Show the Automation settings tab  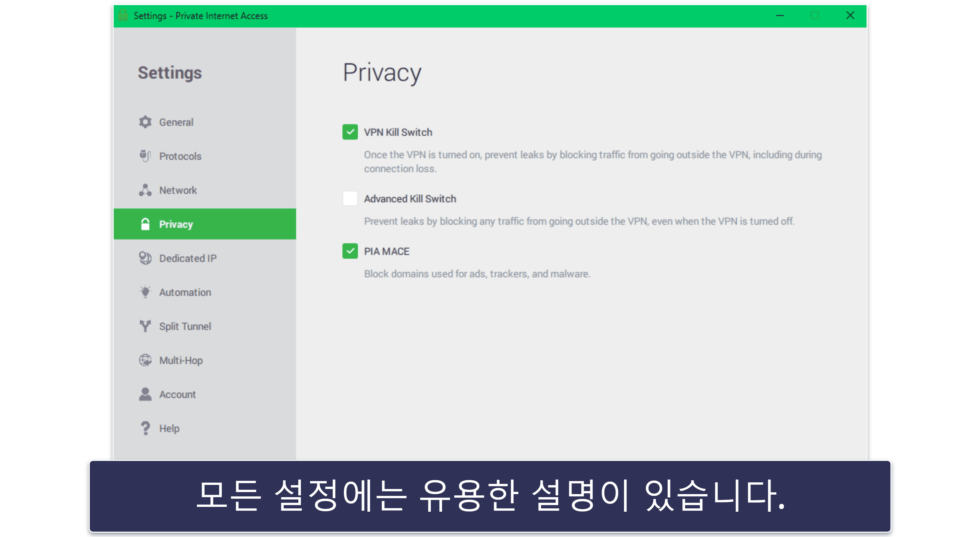point(205,292)
